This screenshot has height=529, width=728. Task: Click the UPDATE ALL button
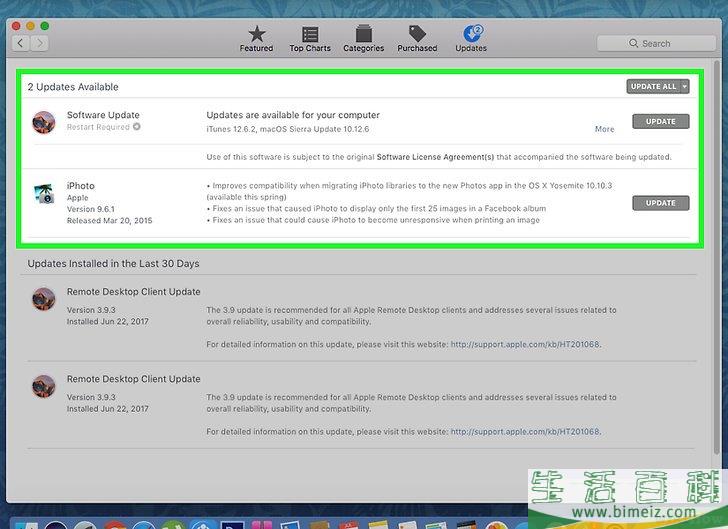pos(653,86)
